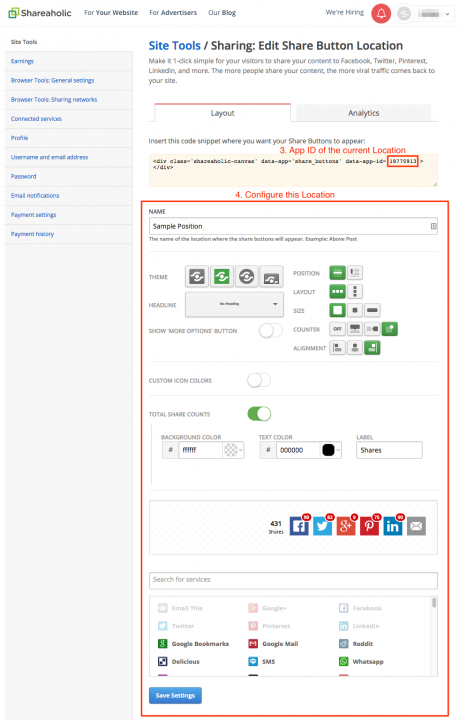Click the Name field Sample Position
This screenshot has width=460, height=720.
pos(293,226)
